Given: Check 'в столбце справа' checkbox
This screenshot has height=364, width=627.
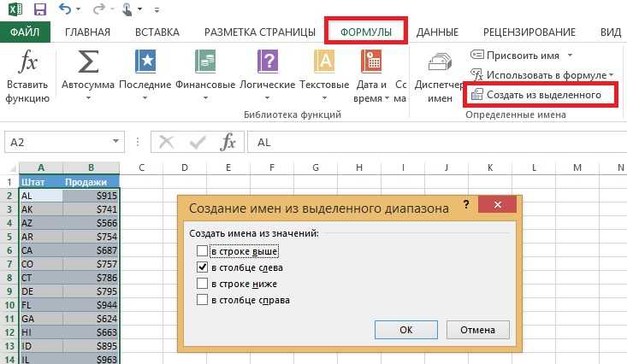Looking at the screenshot, I should pos(203,300).
